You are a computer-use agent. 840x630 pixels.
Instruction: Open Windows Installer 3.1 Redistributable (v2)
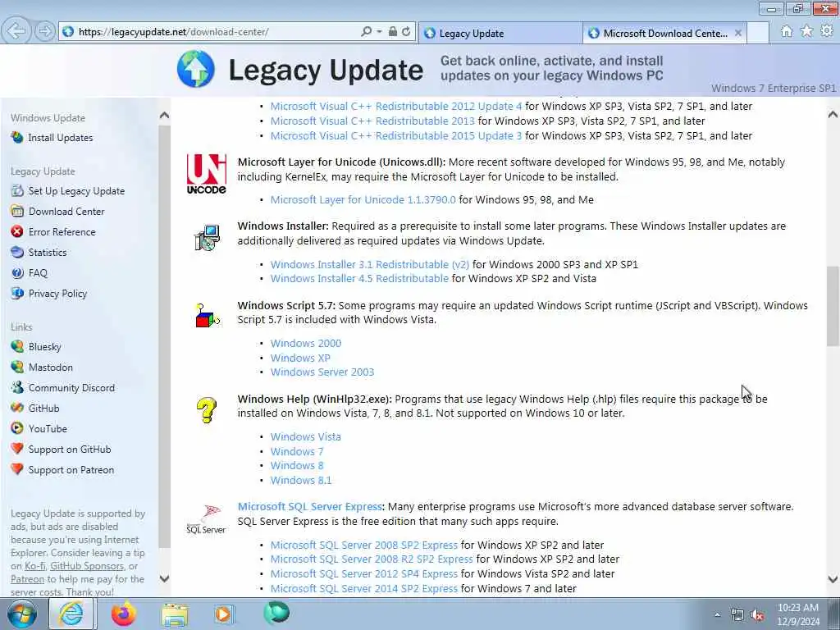(370, 264)
